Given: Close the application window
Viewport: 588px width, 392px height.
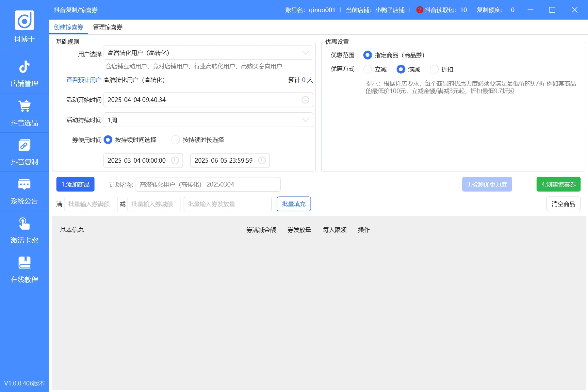Looking at the screenshot, I should pyautogui.click(x=575, y=10).
